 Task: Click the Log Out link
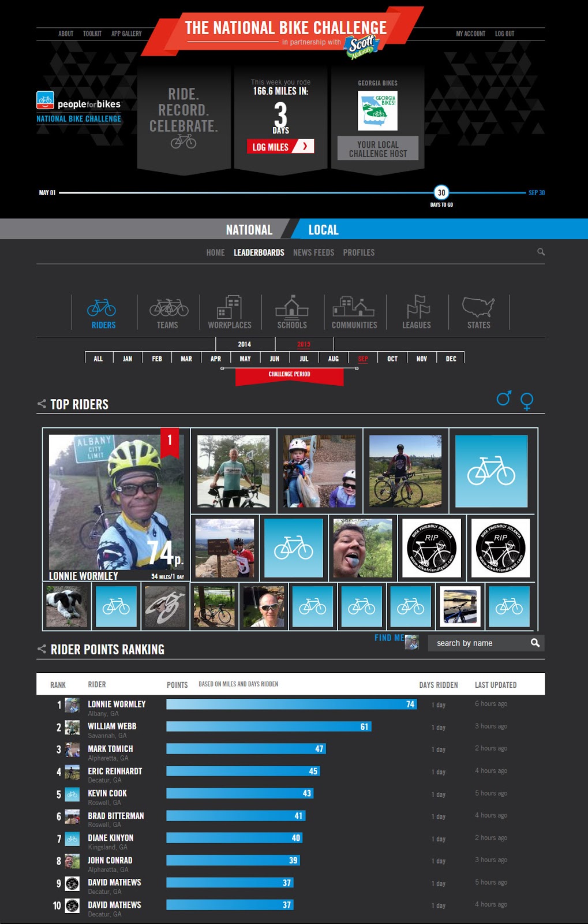[x=504, y=33]
